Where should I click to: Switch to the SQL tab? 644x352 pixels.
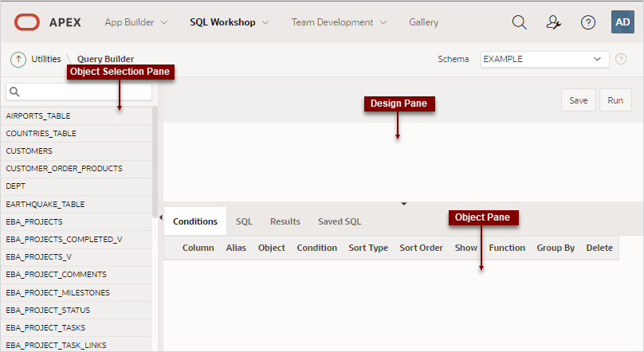[244, 221]
